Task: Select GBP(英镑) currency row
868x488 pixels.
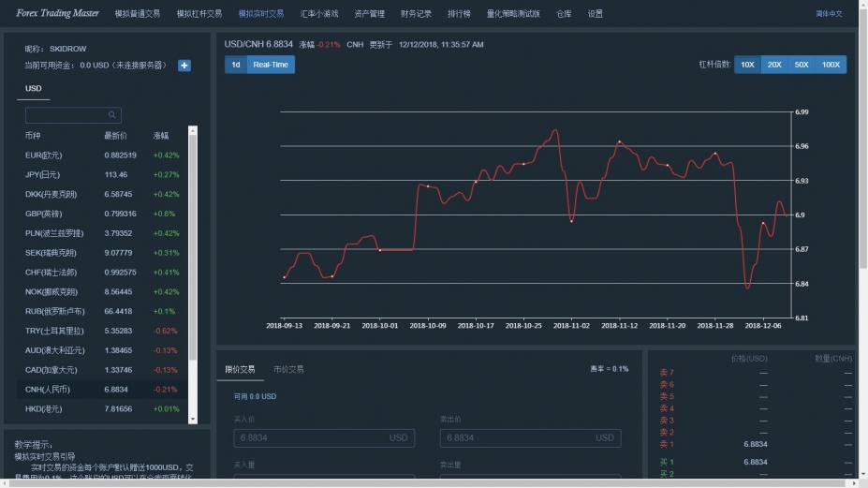Action: pyautogui.click(x=102, y=214)
